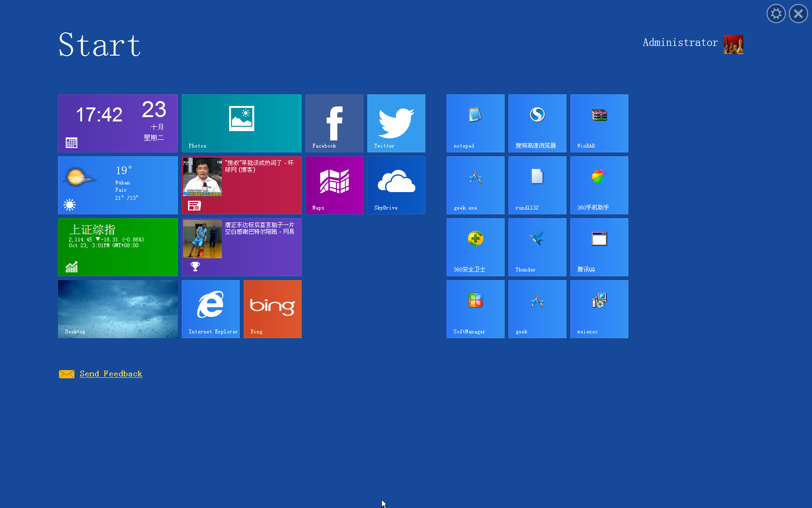Open the sports news tile about 唐正东
The width and height of the screenshot is (812, 508).
[242, 247]
